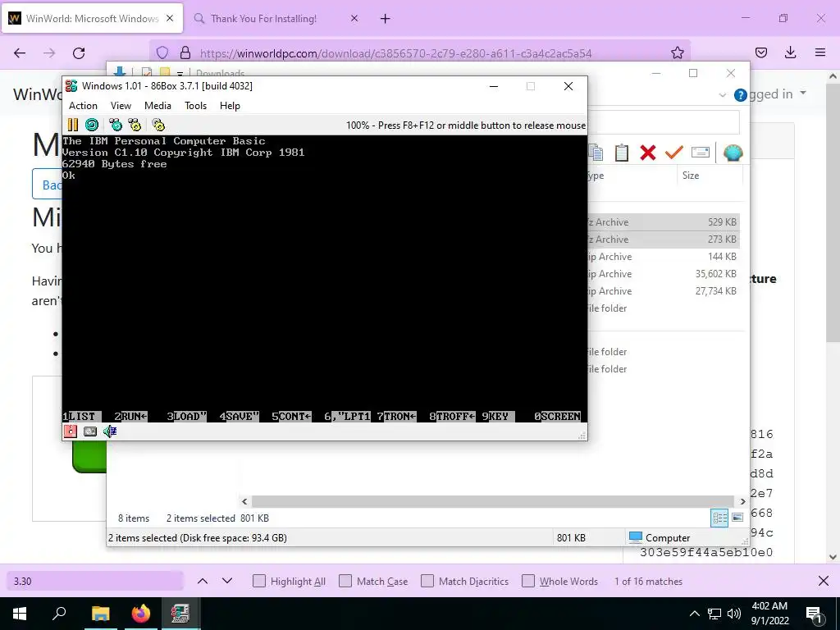Open the Firefox Pocket save icon
The height and width of the screenshot is (630, 840).
pos(761,52)
